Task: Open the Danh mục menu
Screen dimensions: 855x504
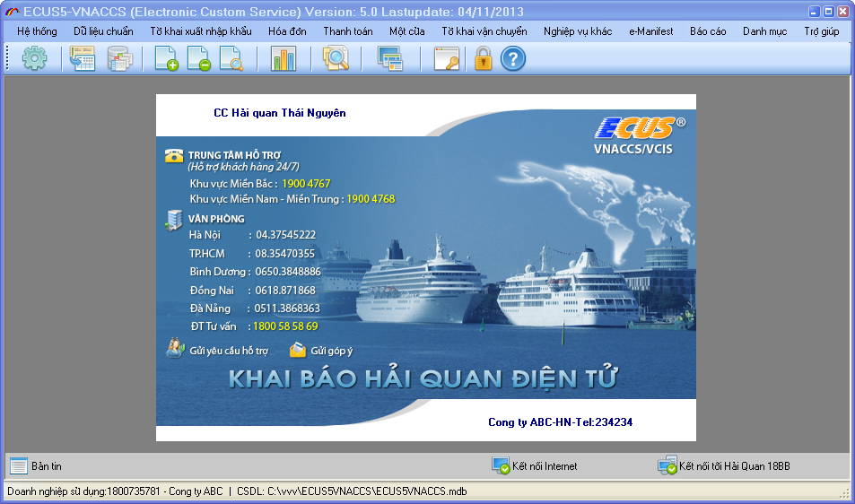Action: pos(764,31)
